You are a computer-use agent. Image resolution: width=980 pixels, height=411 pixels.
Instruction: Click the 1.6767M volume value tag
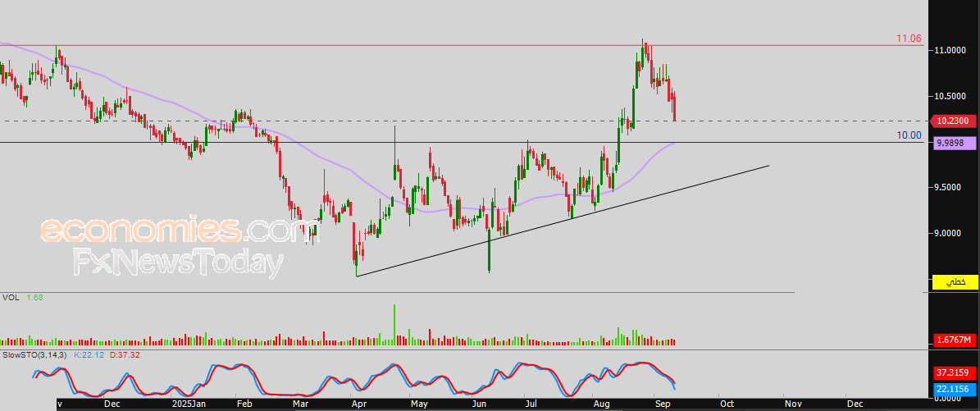pyautogui.click(x=954, y=340)
